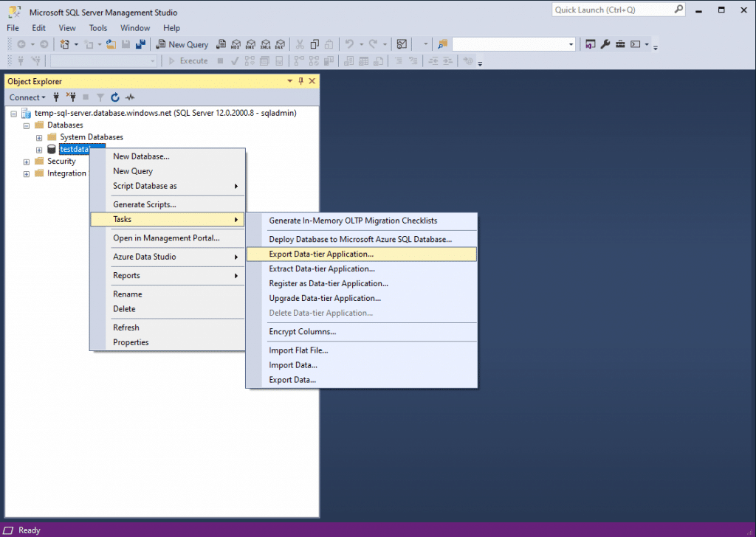Screen dimensions: 756x537
Task: Click the Copy icon in toolbar
Action: point(315,44)
